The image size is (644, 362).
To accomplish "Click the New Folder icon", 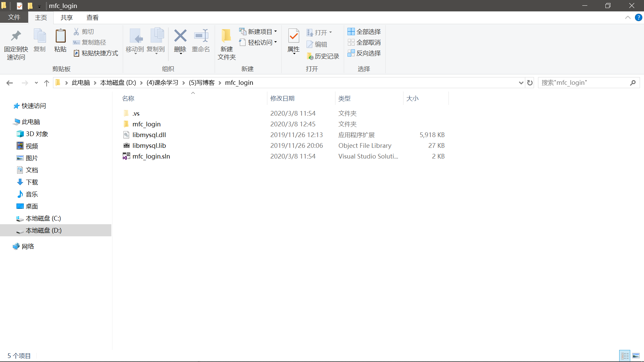I will [x=226, y=36].
